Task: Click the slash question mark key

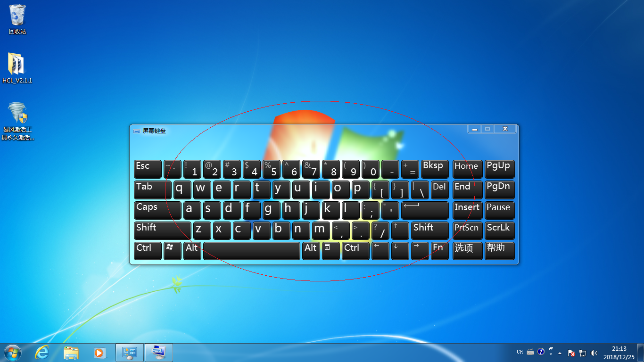Action: [x=380, y=231]
